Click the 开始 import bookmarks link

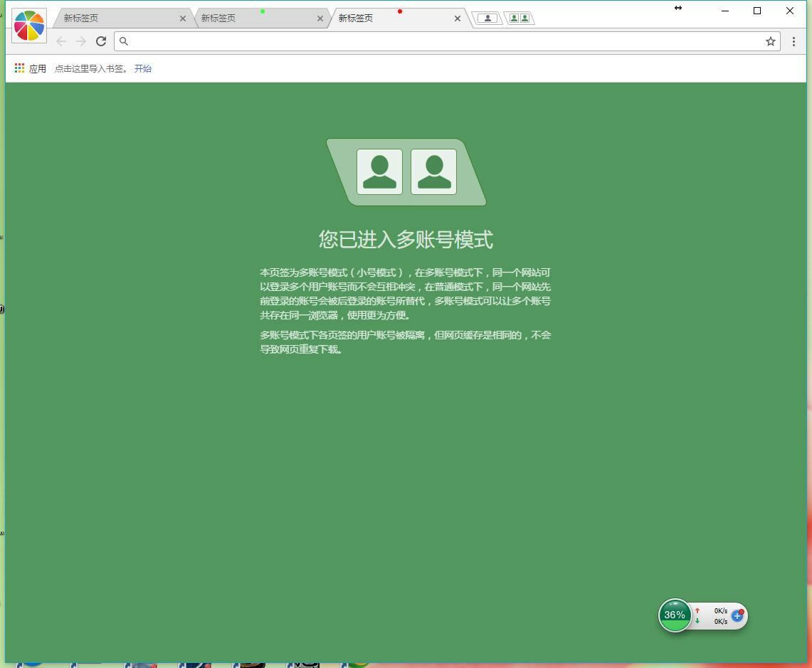[x=142, y=68]
